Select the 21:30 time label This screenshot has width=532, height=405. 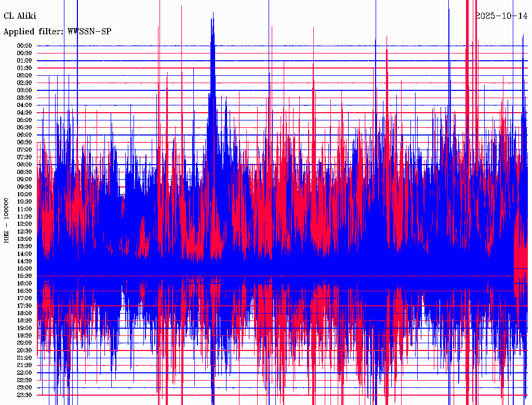pyautogui.click(x=24, y=366)
